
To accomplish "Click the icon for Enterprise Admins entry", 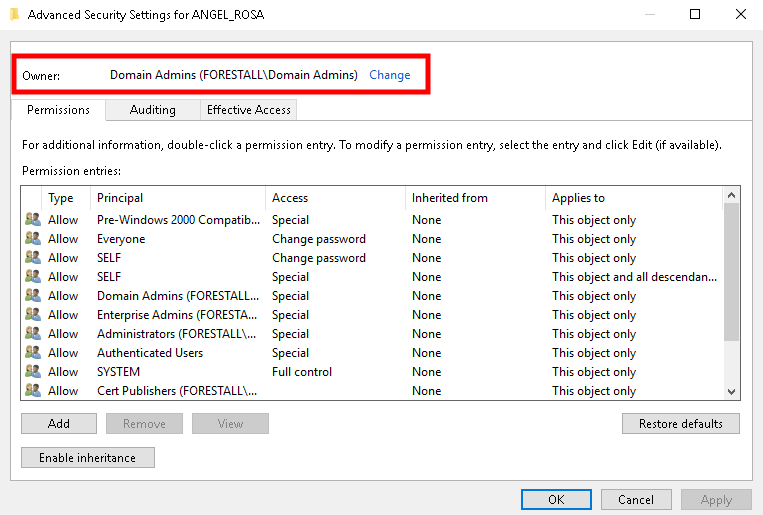I will click(33, 315).
